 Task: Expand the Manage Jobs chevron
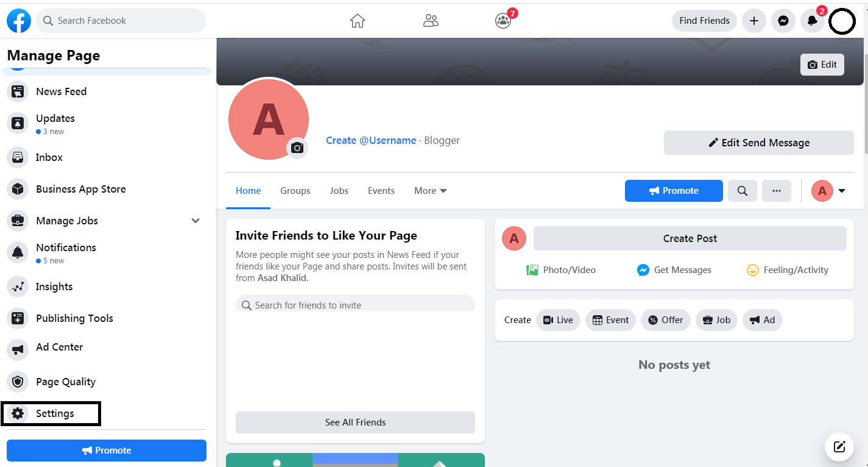[196, 221]
